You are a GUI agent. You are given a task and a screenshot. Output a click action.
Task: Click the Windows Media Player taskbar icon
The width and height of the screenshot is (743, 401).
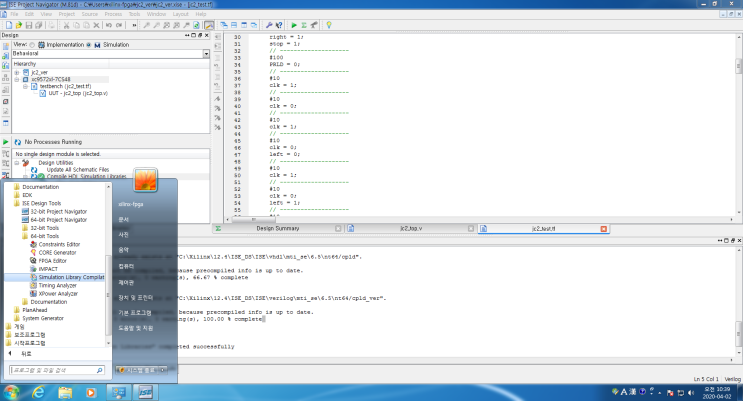(x=91, y=392)
